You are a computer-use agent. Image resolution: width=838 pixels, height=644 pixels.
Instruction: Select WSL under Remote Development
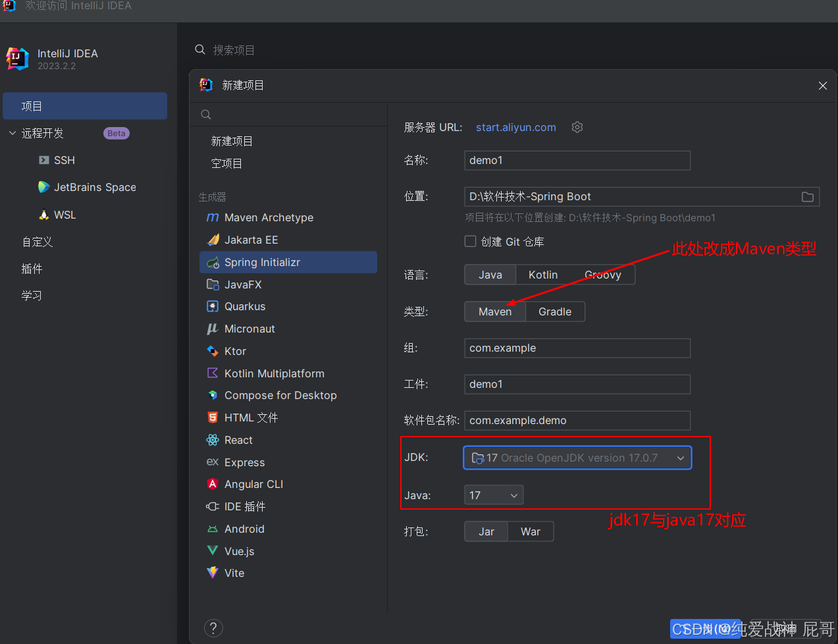pos(65,215)
